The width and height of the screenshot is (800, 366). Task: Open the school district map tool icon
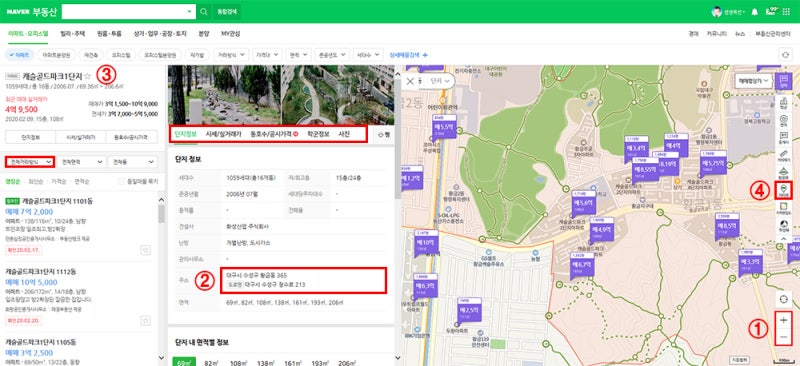[x=783, y=104]
